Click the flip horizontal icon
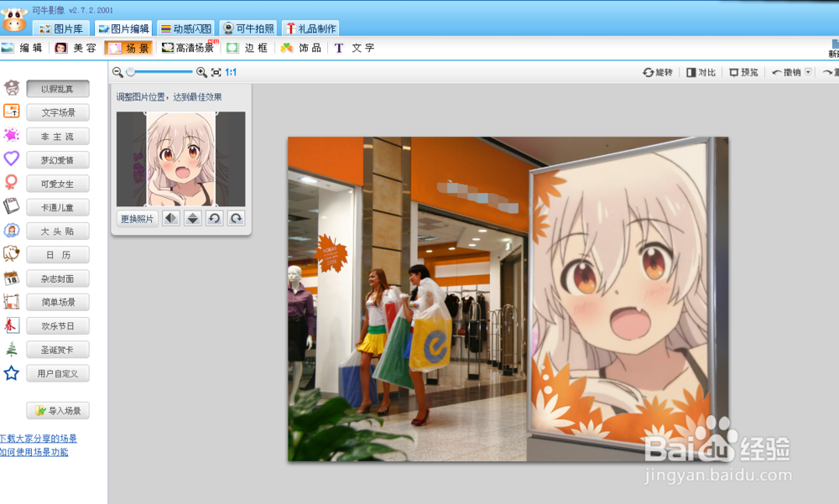839x504 pixels. click(x=170, y=218)
